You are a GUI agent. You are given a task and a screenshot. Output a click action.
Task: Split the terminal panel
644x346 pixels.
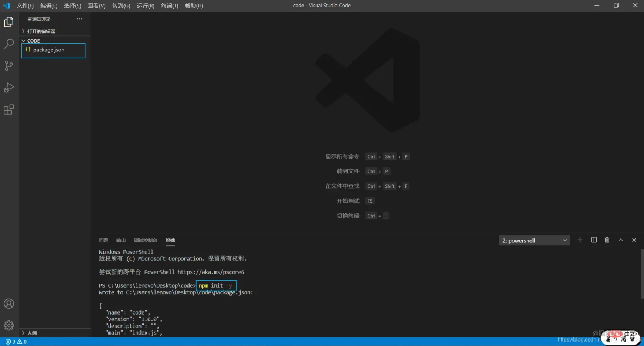pos(594,240)
